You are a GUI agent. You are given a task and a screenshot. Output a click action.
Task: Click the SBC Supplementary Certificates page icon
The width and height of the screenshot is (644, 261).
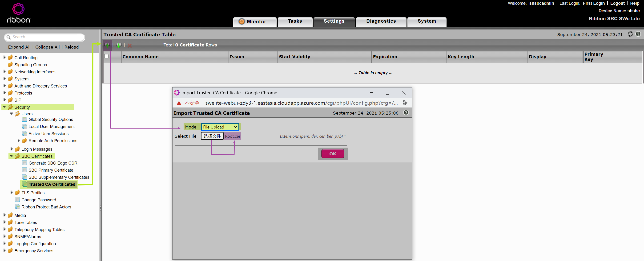(x=24, y=177)
